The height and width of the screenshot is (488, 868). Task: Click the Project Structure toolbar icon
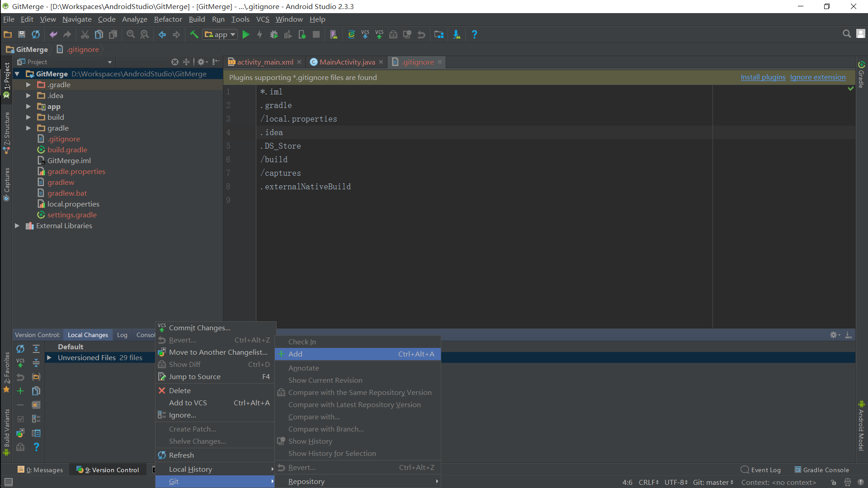point(439,34)
